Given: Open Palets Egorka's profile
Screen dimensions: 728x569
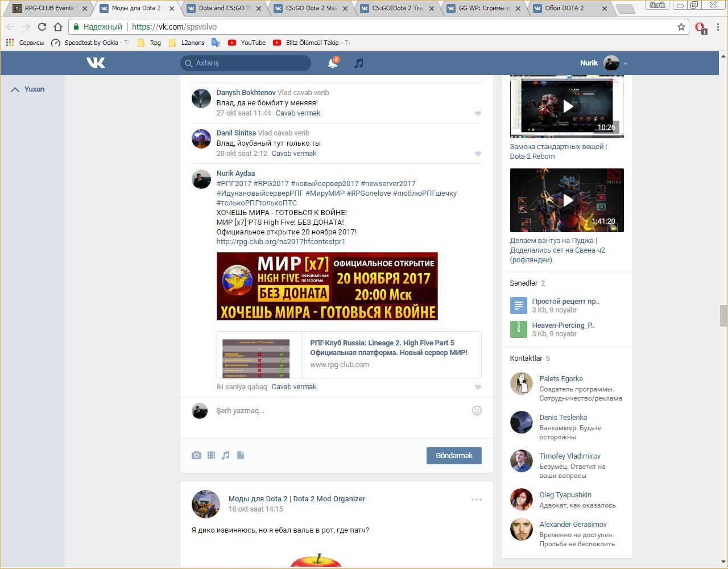Looking at the screenshot, I should [561, 379].
